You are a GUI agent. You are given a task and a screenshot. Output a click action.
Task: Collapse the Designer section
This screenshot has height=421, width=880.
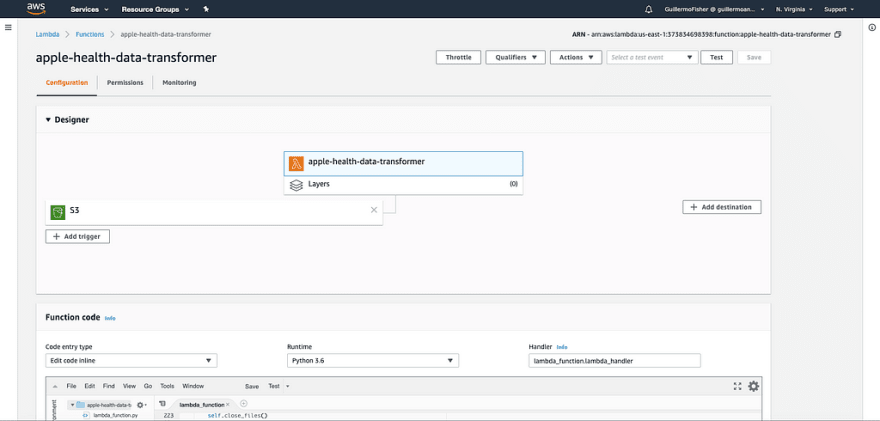tap(48, 120)
